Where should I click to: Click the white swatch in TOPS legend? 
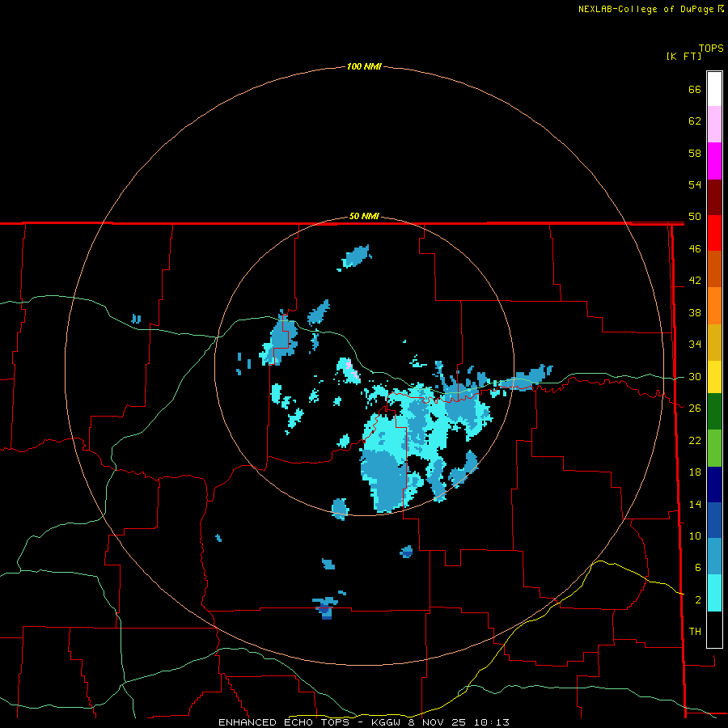point(714,89)
